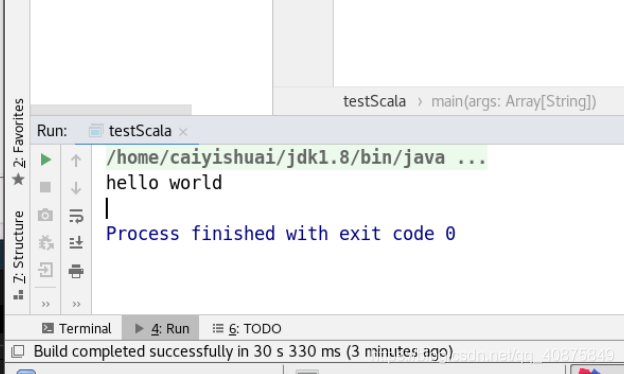Toggle soft-wrap in console output
Image resolution: width=624 pixels, height=374 pixels.
coord(76,215)
